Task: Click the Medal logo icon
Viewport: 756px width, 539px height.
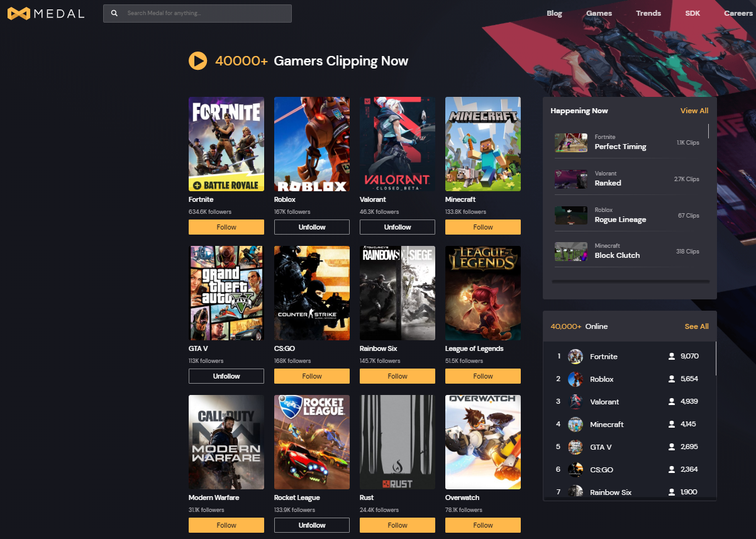Action: click(x=18, y=13)
